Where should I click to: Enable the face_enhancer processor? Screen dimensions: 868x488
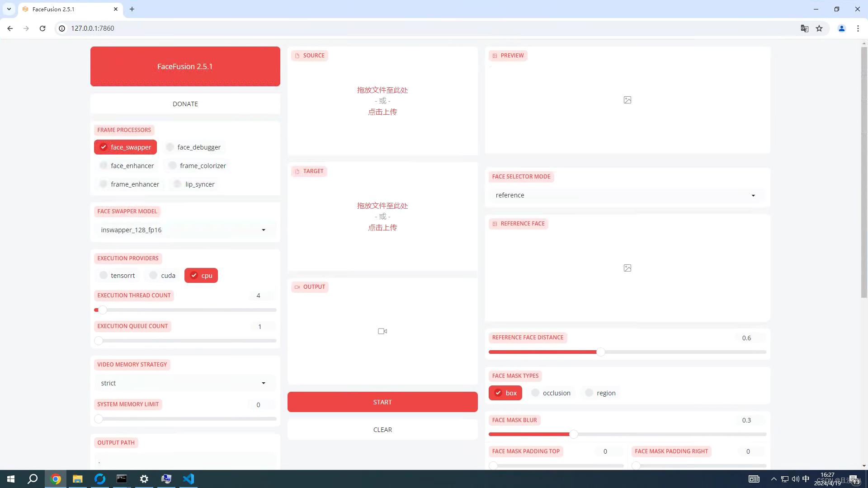127,166
